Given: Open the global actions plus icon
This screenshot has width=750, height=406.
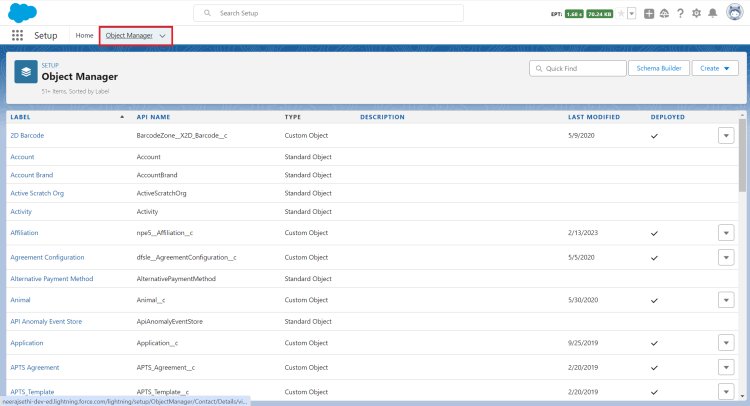Looking at the screenshot, I should [x=650, y=14].
